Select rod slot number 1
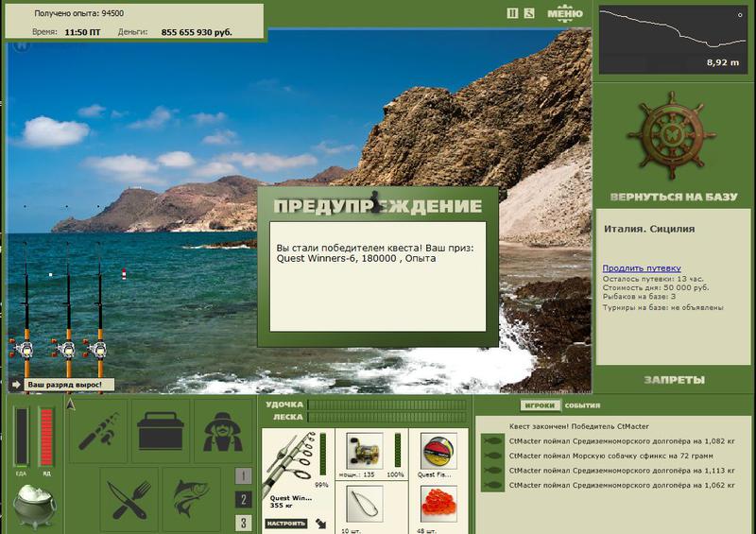The width and height of the screenshot is (756, 534). [x=243, y=476]
